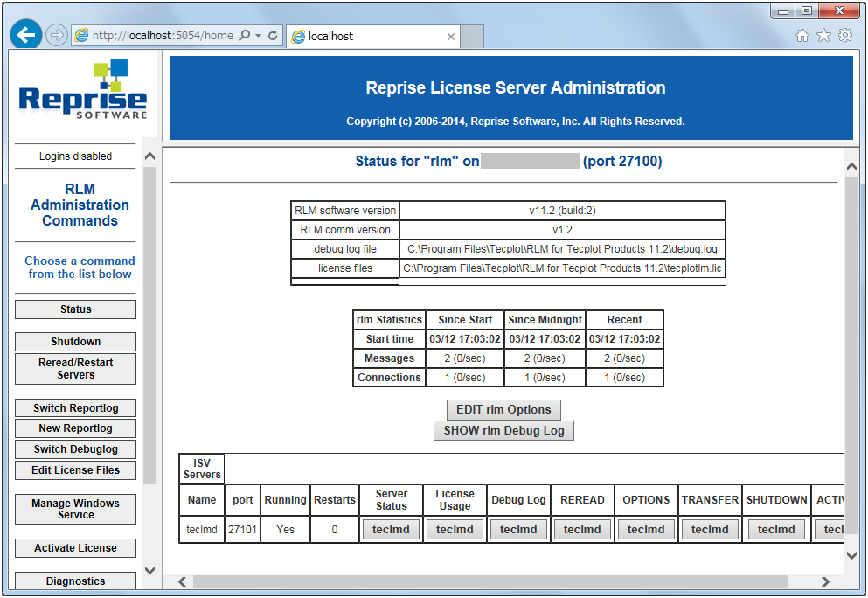Click the 'Since Midnight' column header

click(545, 319)
